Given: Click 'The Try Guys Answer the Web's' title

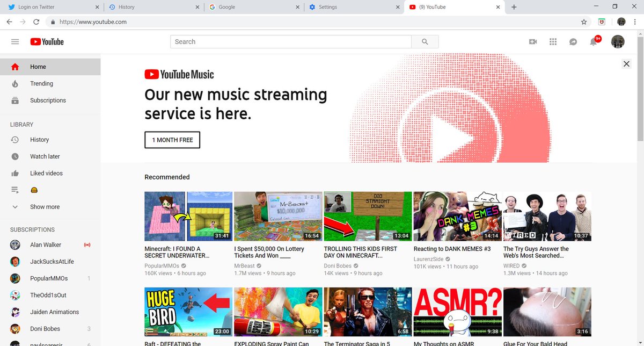Looking at the screenshot, I should tap(536, 253).
